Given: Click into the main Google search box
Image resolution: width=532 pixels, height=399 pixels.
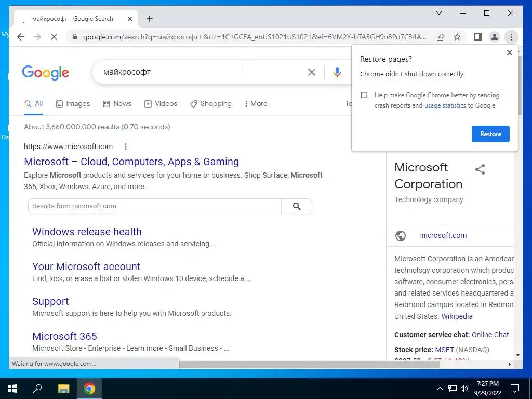Looking at the screenshot, I should click(204, 72).
